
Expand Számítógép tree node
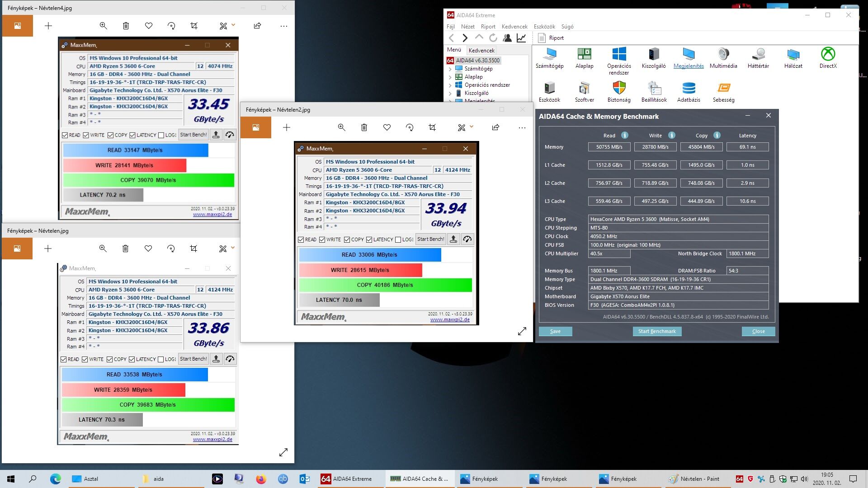[x=450, y=69]
